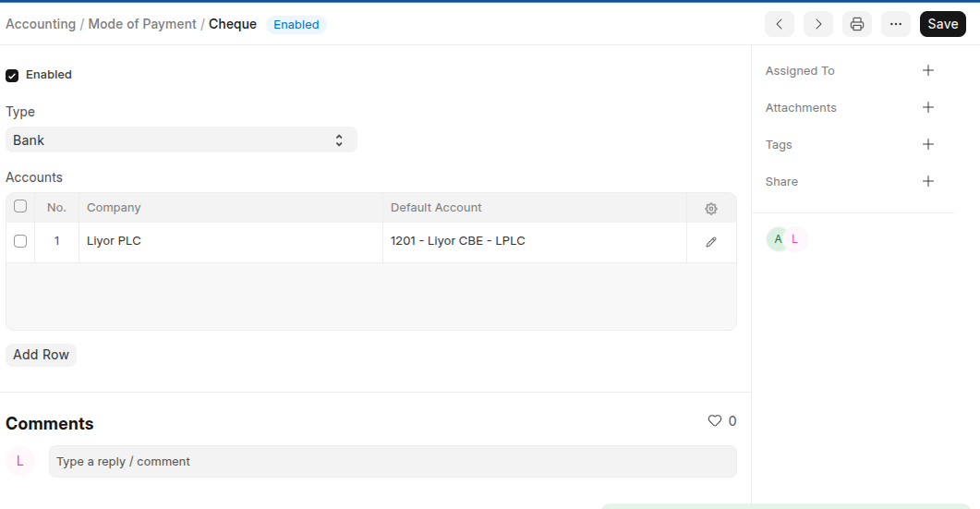The width and height of the screenshot is (980, 509).
Task: Add a tag with plus icon
Action: [928, 144]
